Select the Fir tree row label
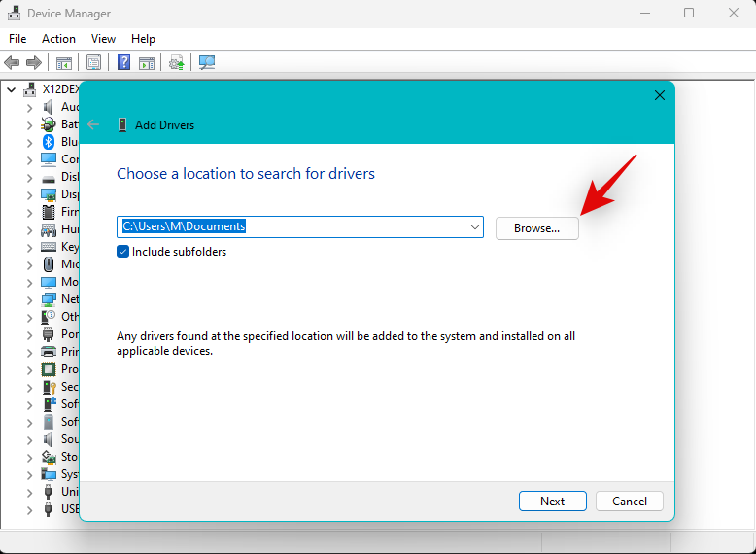This screenshot has width=756, height=554. click(69, 212)
